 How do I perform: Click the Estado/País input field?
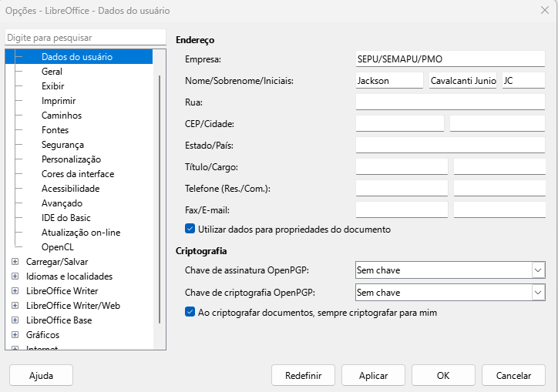[450, 145]
